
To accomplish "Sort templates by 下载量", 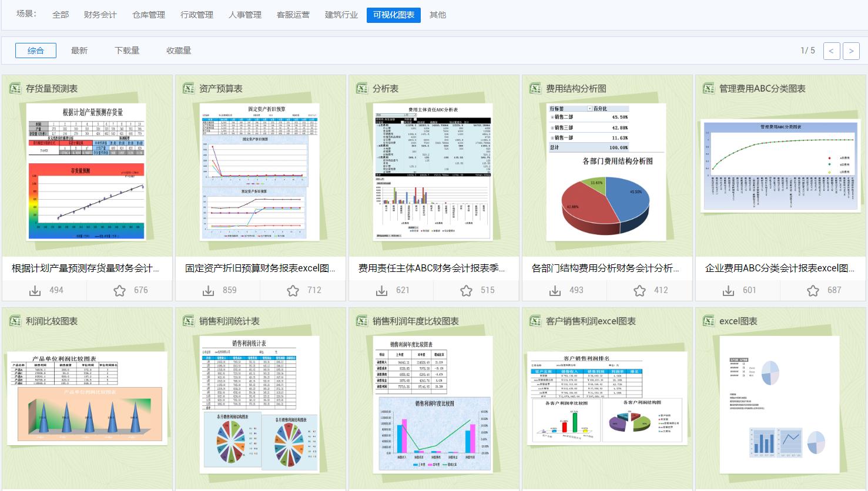I will point(128,51).
